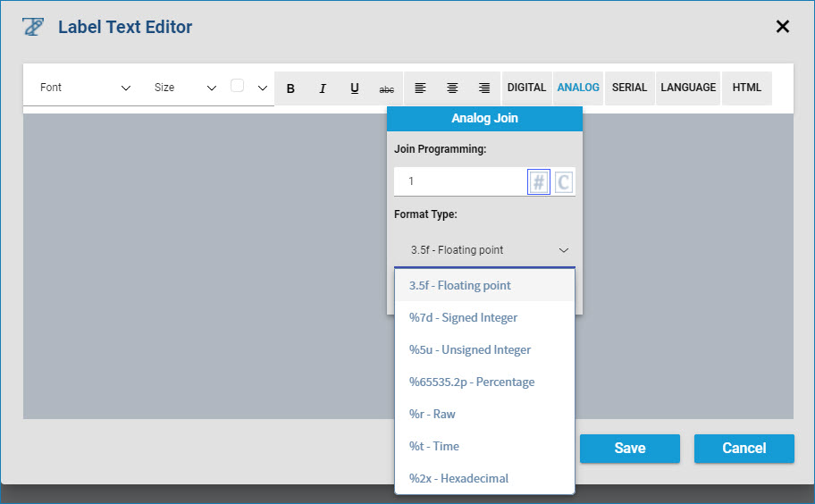Open the HTML tab
The height and width of the screenshot is (504, 815).
point(747,88)
